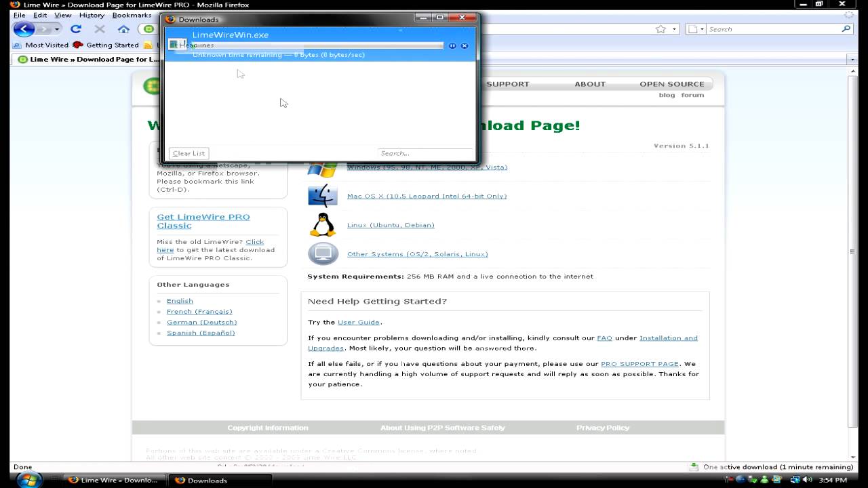Open the address bar URL dropdown arrow

675,29
